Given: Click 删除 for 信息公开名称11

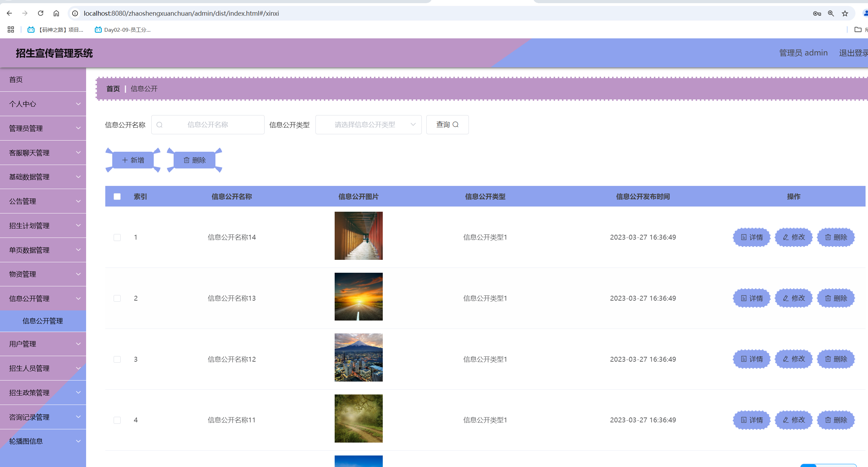Looking at the screenshot, I should [836, 420].
